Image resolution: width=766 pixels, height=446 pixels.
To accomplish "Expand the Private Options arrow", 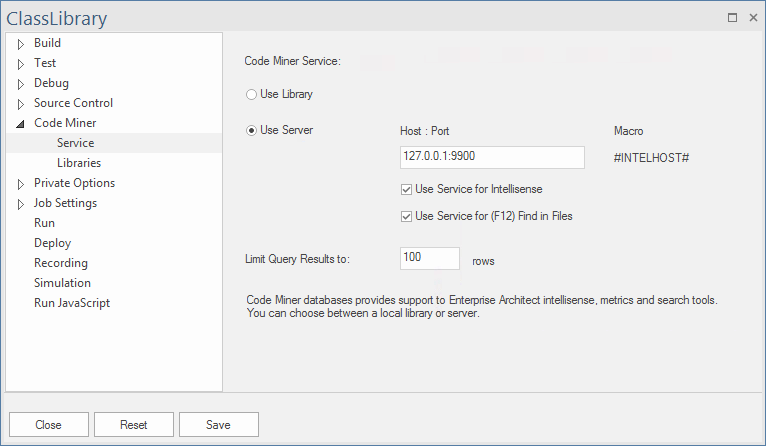I will coord(20,184).
